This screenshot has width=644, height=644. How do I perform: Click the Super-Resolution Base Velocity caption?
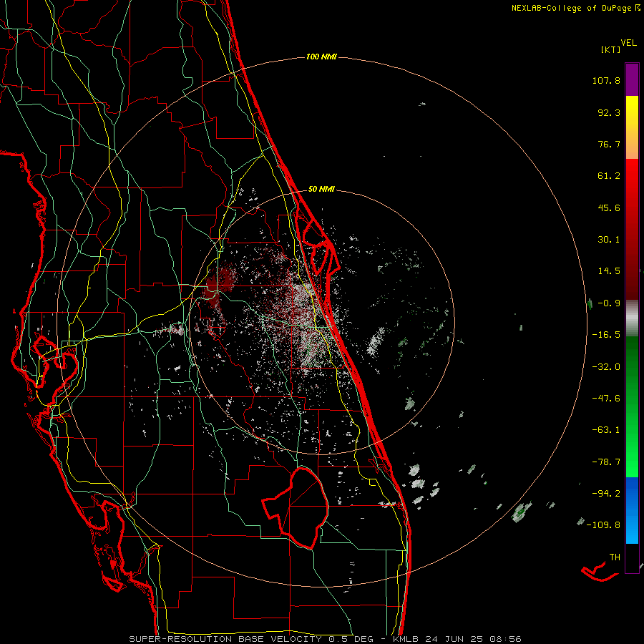click(325, 639)
